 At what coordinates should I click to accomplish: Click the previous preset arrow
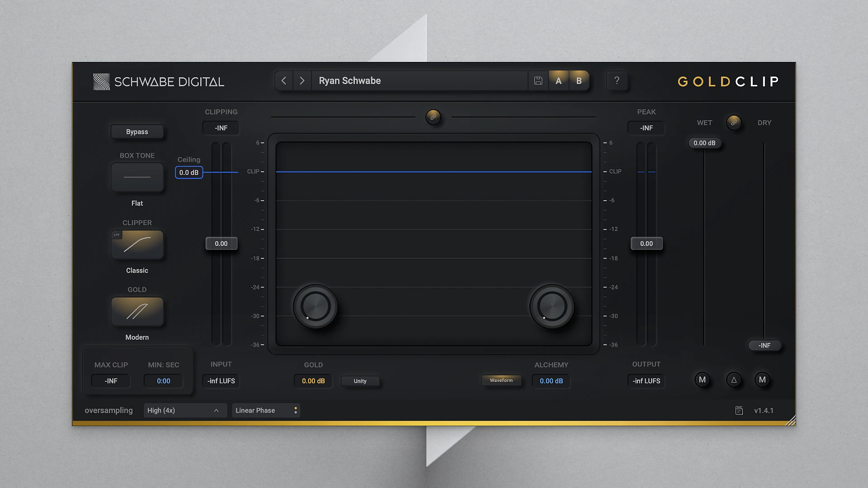(x=284, y=81)
